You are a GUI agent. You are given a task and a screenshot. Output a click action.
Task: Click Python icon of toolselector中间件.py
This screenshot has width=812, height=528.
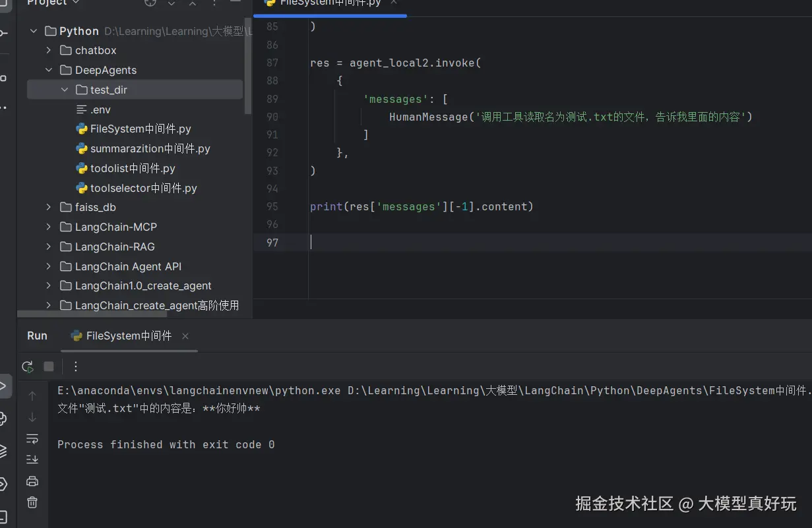82,188
